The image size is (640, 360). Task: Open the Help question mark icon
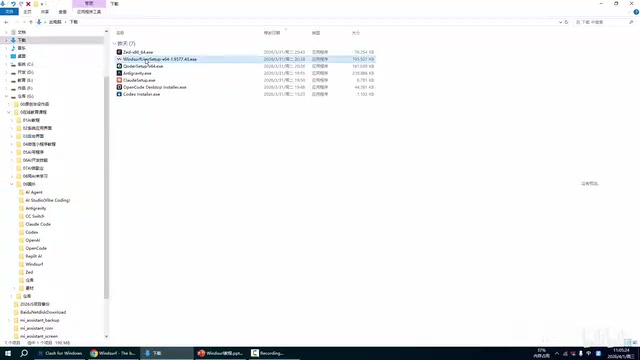pos(636,12)
